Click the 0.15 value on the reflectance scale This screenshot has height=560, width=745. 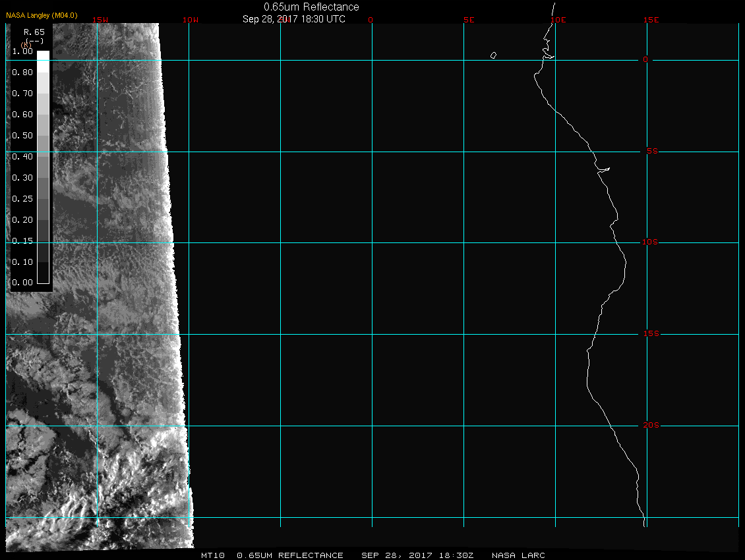[x=22, y=241]
